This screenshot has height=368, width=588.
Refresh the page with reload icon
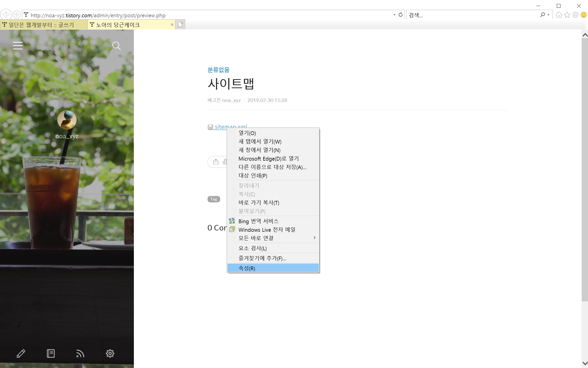coord(401,15)
